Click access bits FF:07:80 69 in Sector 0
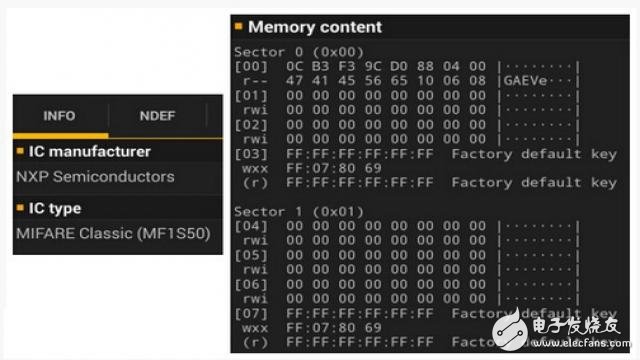The image size is (640, 360). tap(334, 168)
